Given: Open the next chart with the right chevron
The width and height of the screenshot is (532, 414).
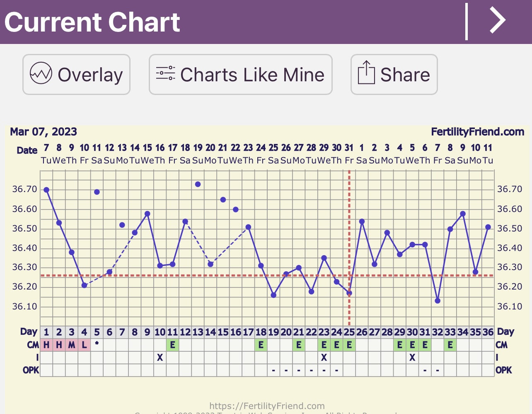Looking at the screenshot, I should 498,21.
